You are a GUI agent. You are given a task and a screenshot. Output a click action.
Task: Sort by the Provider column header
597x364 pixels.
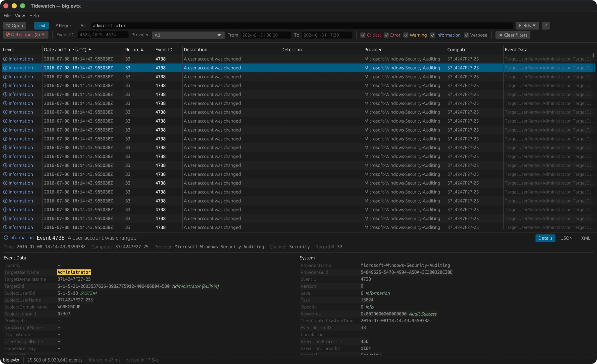click(x=373, y=50)
